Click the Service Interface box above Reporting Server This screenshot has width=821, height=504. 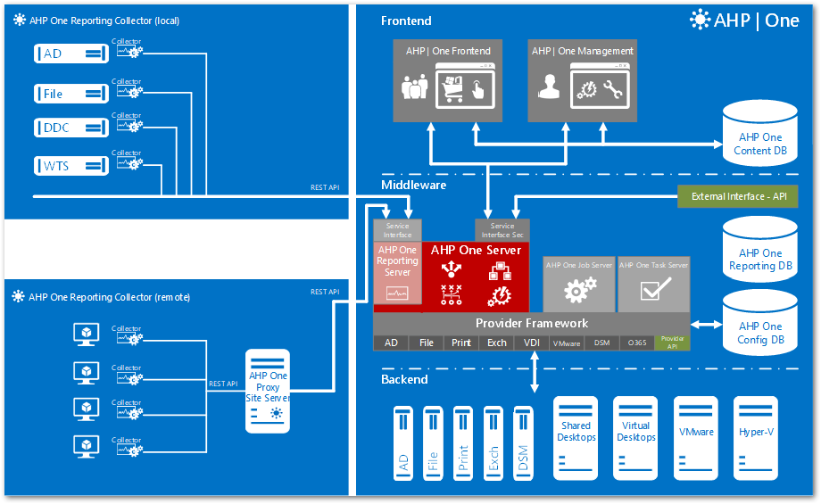(x=397, y=230)
